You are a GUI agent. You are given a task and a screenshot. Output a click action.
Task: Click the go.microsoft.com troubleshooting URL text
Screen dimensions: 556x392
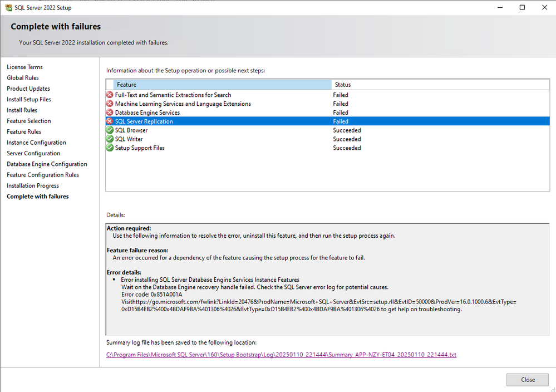pos(319,306)
